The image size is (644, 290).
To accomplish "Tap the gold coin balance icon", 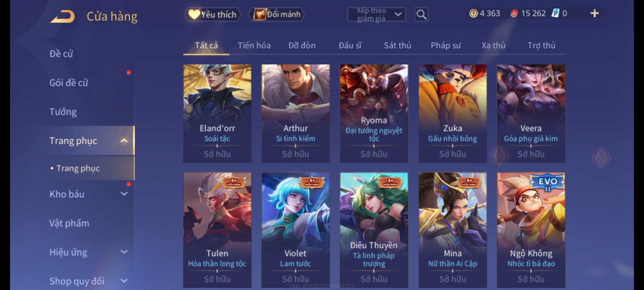I will 473,13.
